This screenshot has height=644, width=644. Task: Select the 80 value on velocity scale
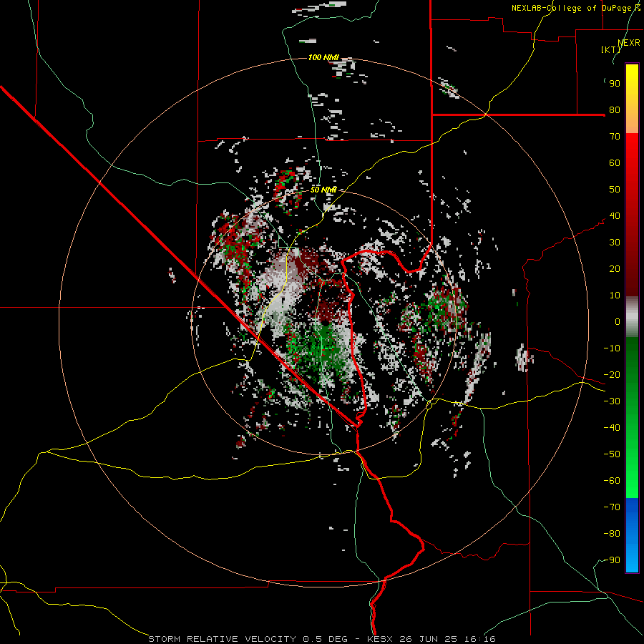(615, 109)
